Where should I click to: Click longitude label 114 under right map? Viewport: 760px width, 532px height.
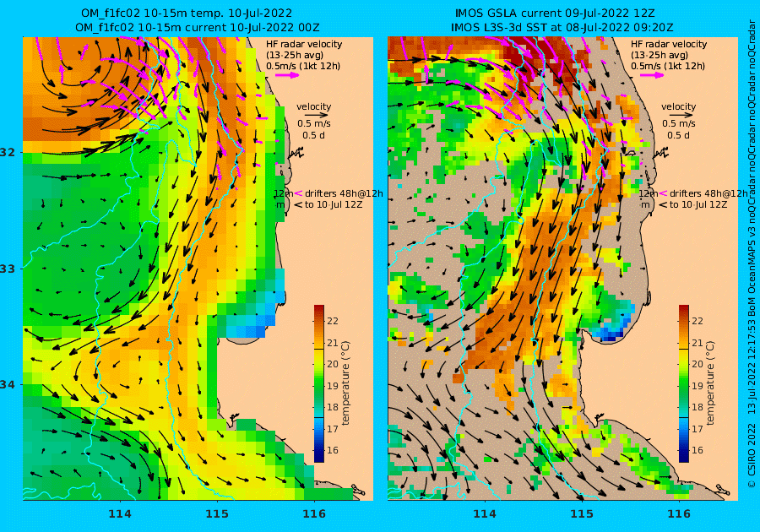coord(485,514)
